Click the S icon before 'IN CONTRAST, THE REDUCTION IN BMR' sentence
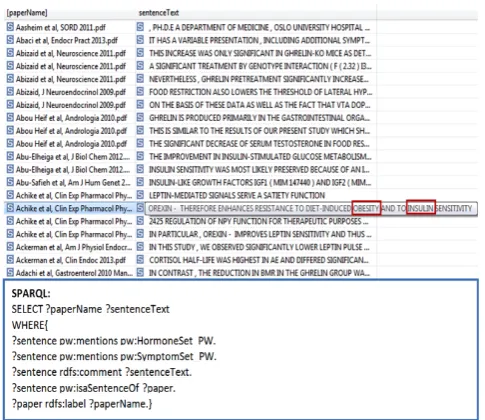485x420 pixels. click(140, 273)
